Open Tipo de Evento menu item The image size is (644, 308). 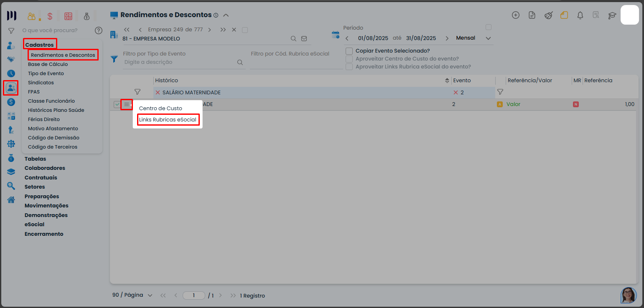(x=46, y=73)
